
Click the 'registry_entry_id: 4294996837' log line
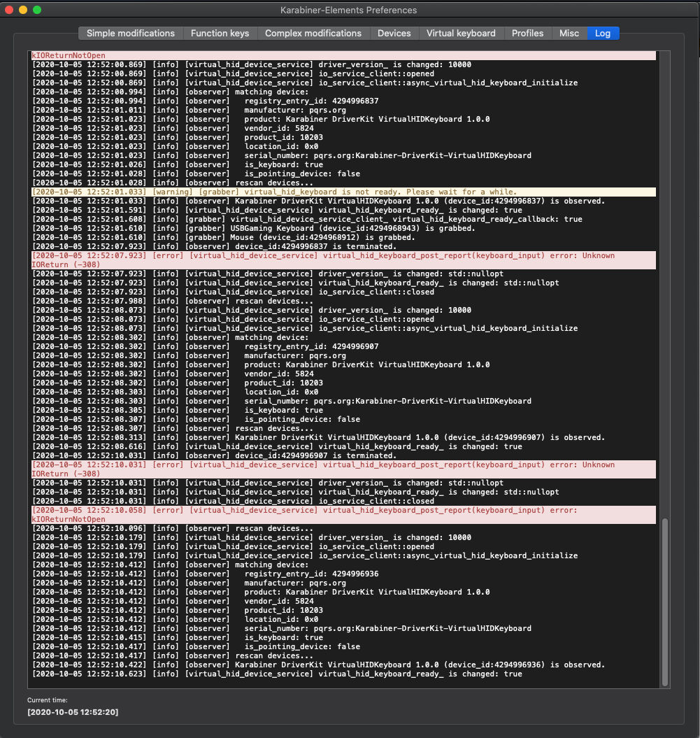205,101
